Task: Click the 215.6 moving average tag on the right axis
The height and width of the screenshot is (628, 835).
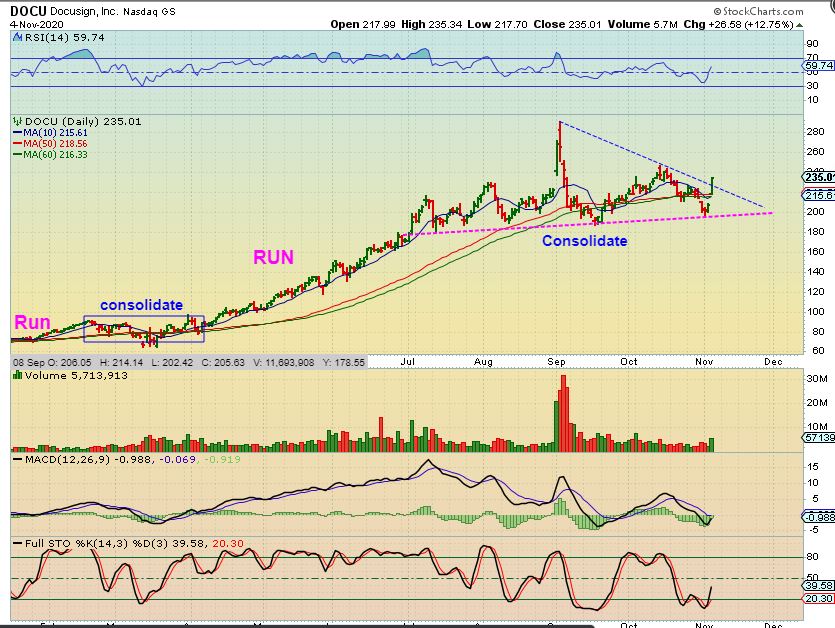Action: 818,195
